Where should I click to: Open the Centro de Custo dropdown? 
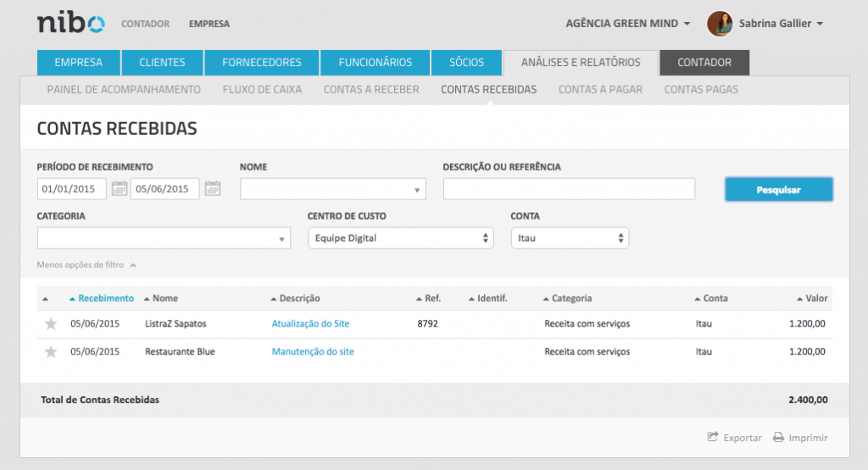[x=400, y=238]
